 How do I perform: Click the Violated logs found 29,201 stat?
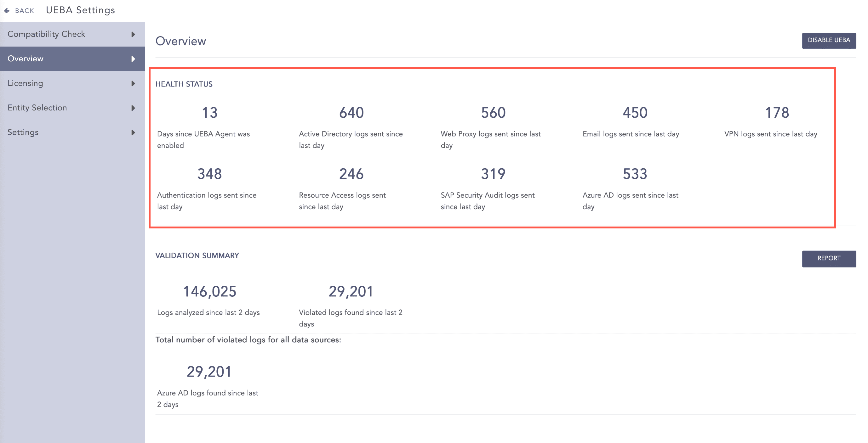[x=351, y=292]
